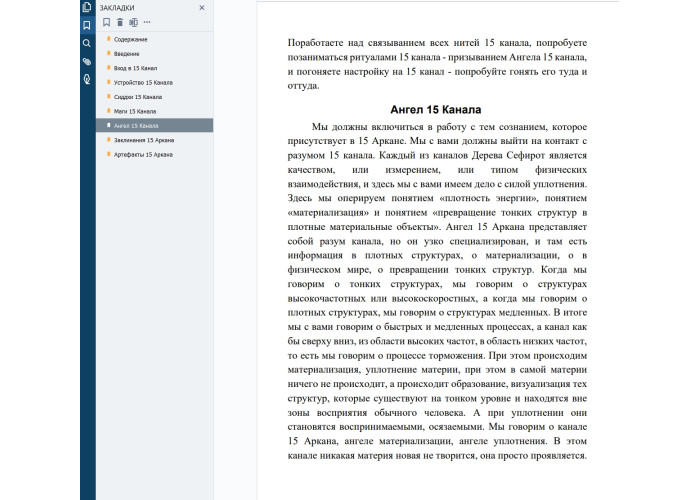Open the page thumbnails panel icon
Viewport: 700px width, 500px height.
(x=87, y=8)
